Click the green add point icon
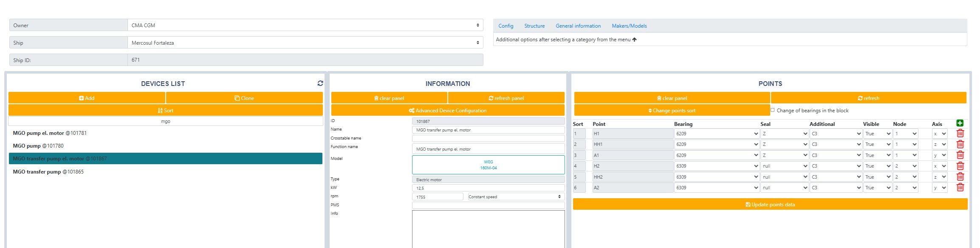This screenshot has height=248, width=980. pos(960,123)
